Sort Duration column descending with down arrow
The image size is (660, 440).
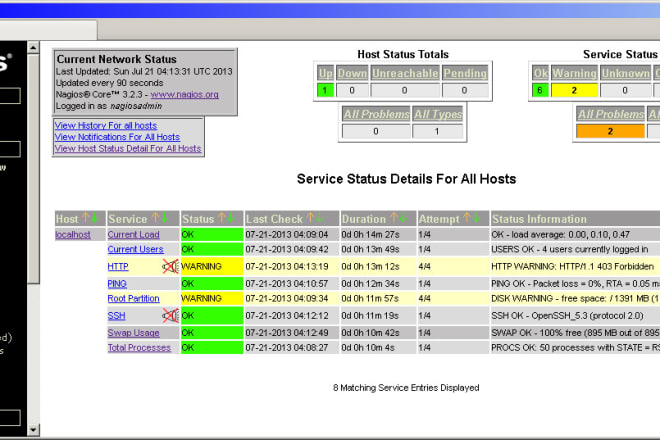click(403, 218)
